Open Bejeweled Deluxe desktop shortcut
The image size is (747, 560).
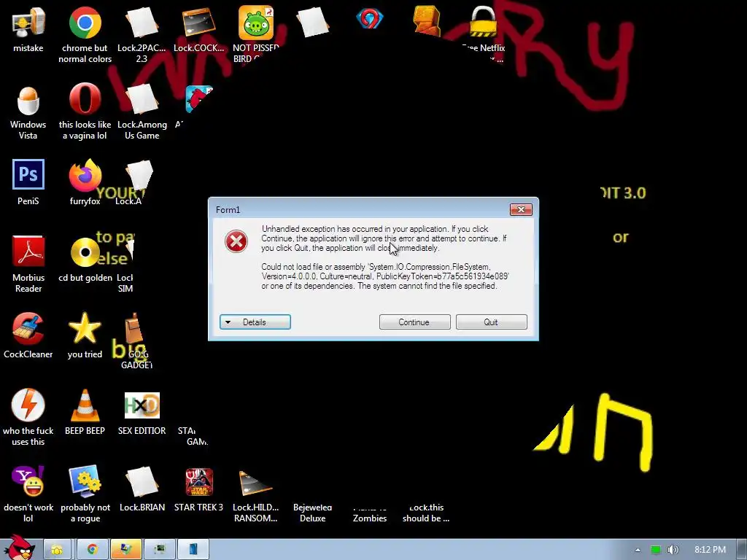tap(312, 513)
